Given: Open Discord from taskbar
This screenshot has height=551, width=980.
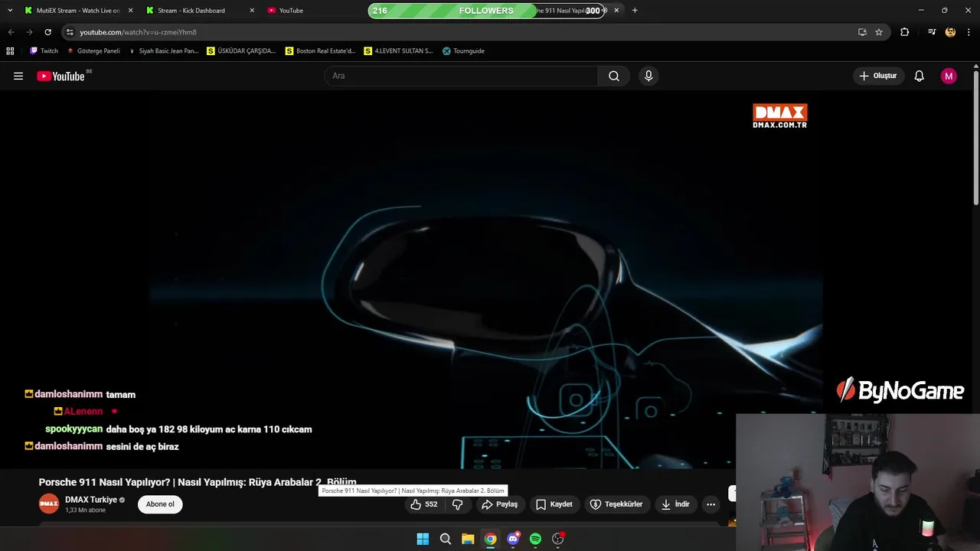Looking at the screenshot, I should click(x=513, y=539).
